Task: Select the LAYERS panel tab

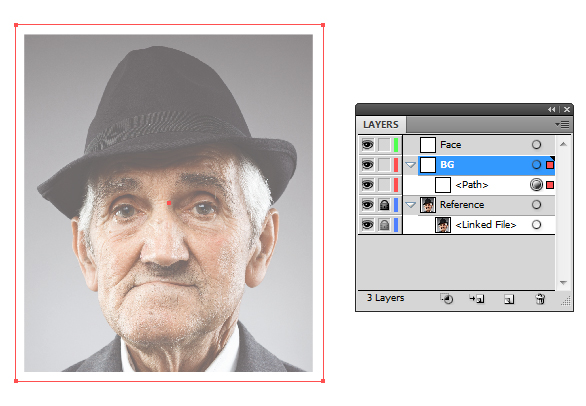Action: point(381,124)
